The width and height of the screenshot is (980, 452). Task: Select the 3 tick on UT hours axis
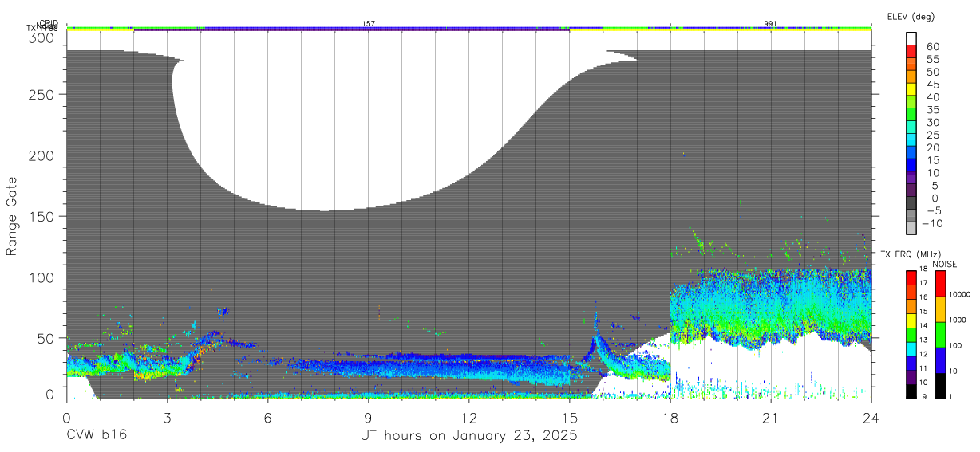(167, 417)
